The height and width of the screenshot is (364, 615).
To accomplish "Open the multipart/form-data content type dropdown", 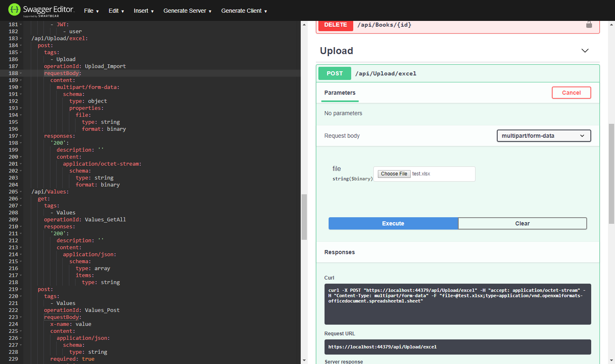I will pos(544,136).
